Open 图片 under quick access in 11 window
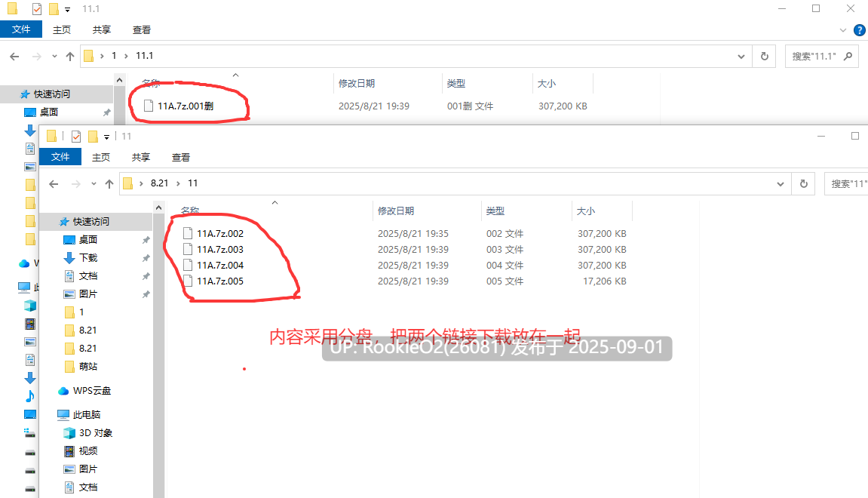Screen dimensions: 868x498 pyautogui.click(x=88, y=294)
